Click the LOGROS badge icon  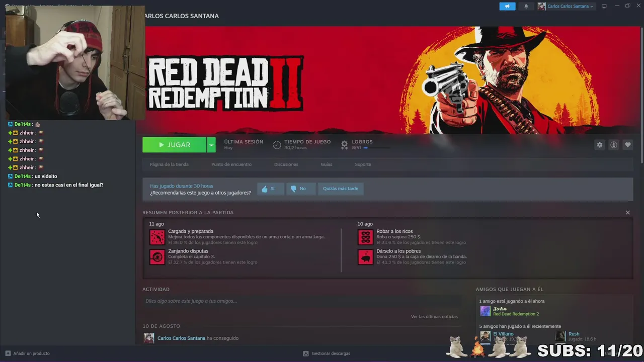click(344, 145)
